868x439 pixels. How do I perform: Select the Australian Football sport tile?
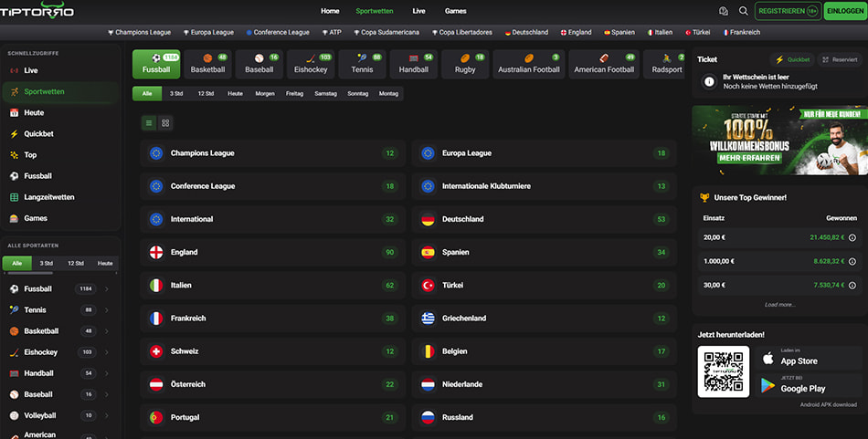[x=529, y=64]
